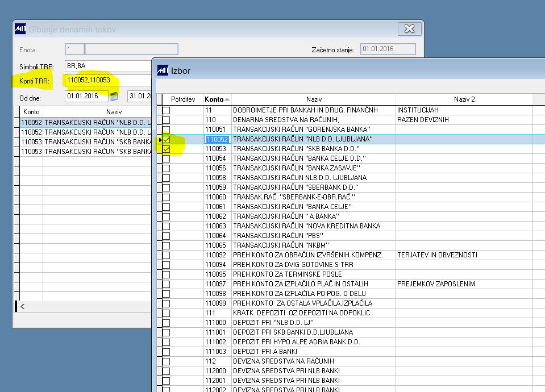Click the Izbor window logo icon
This screenshot has height=392, width=545.
click(163, 70)
